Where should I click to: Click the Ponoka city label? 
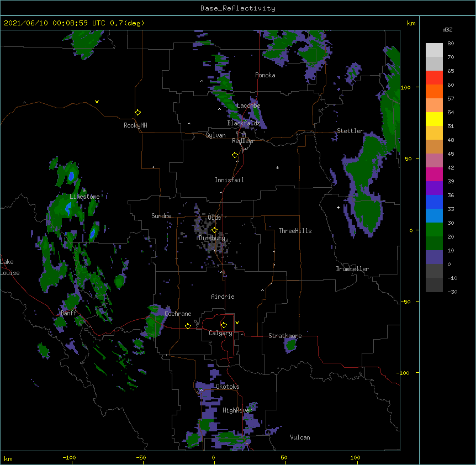[265, 75]
